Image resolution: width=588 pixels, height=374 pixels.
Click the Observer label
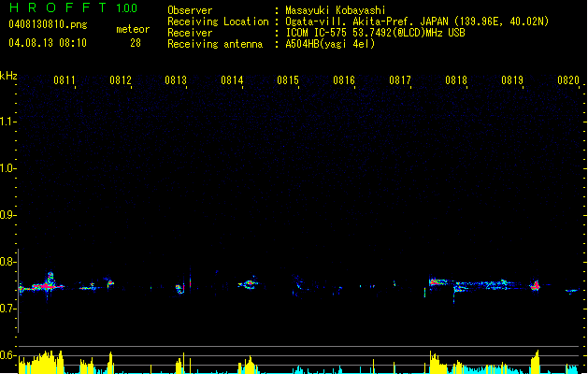[190, 10]
